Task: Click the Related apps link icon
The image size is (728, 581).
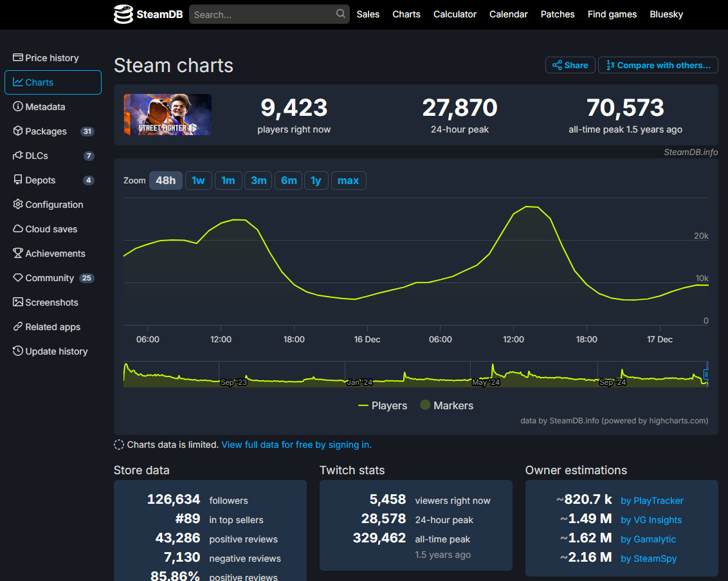Action: 17,326
